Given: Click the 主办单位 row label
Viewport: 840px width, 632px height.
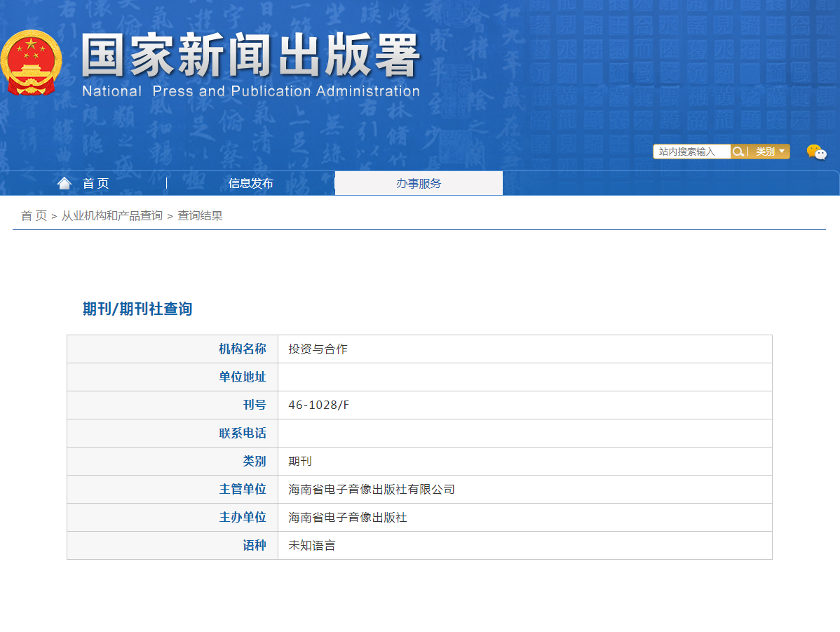Looking at the screenshot, I should [243, 518].
